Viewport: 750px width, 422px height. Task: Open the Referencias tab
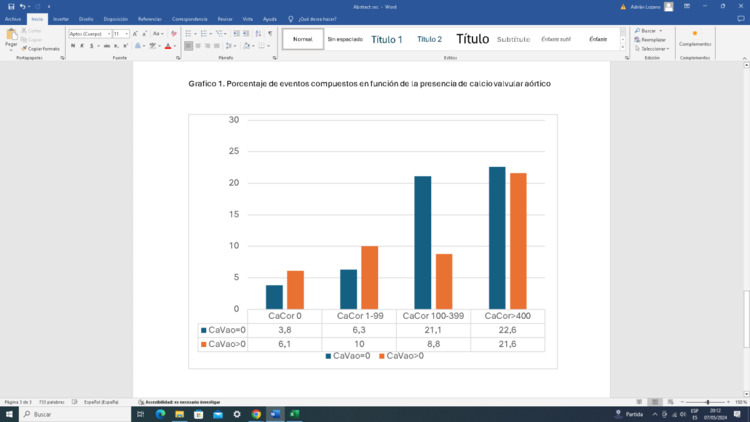[x=149, y=18]
